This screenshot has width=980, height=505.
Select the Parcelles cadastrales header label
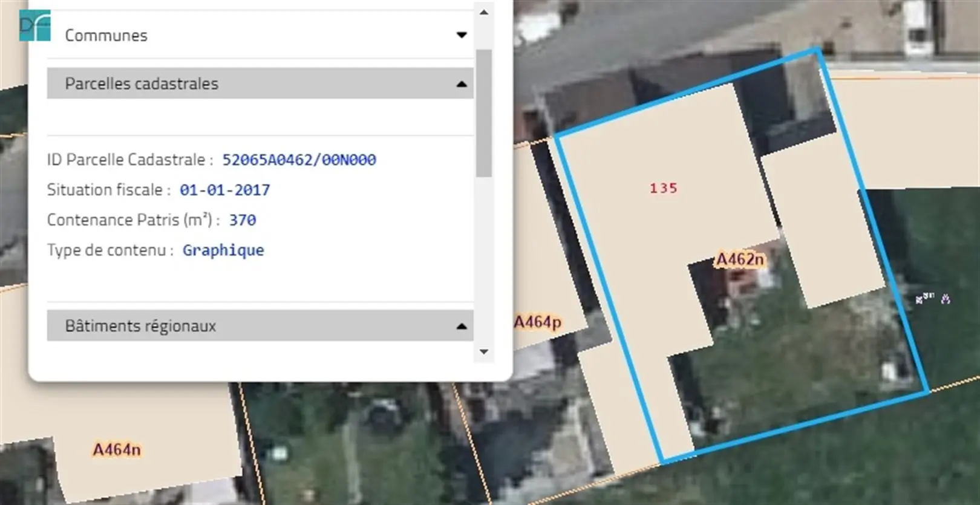(x=142, y=84)
